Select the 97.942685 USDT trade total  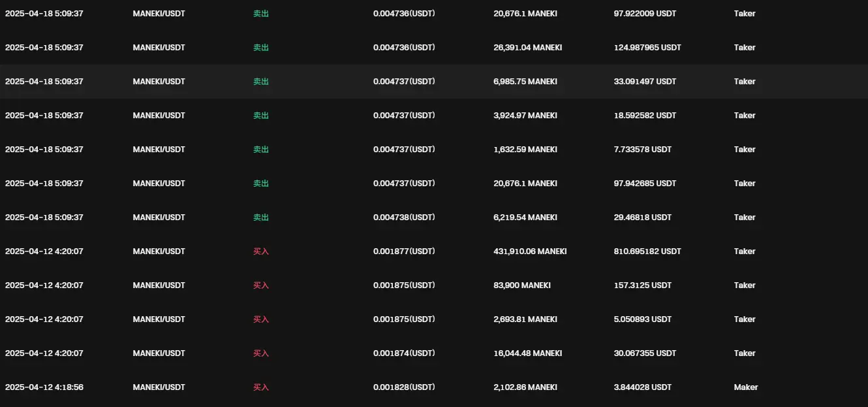click(645, 184)
